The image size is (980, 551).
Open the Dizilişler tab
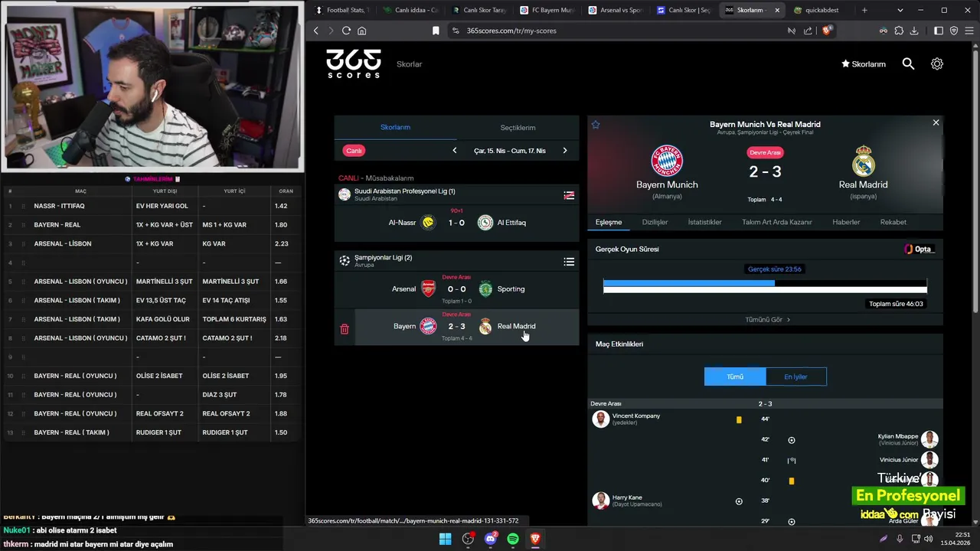point(655,222)
